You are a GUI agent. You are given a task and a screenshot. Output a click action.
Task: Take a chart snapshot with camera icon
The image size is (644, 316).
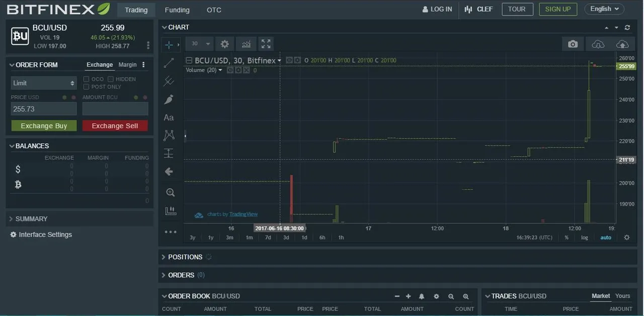coord(573,44)
